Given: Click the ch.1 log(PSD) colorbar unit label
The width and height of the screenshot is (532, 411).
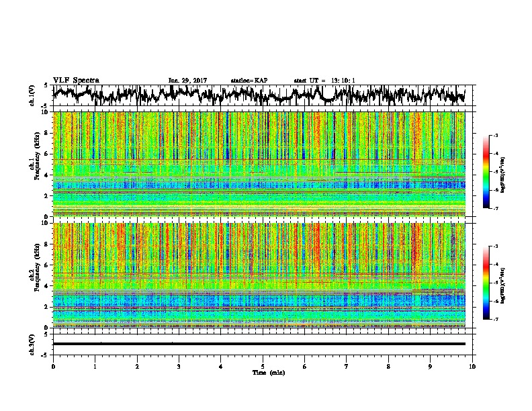Looking at the screenshot, I should coord(503,175).
